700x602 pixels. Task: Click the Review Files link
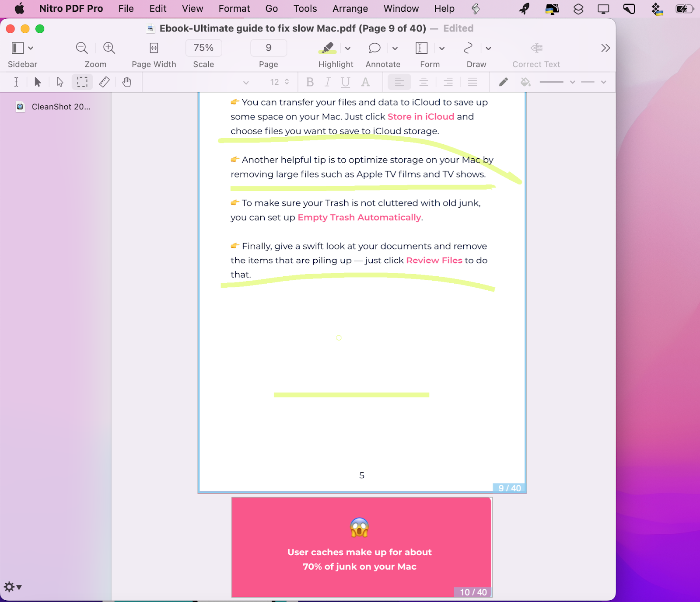click(434, 260)
